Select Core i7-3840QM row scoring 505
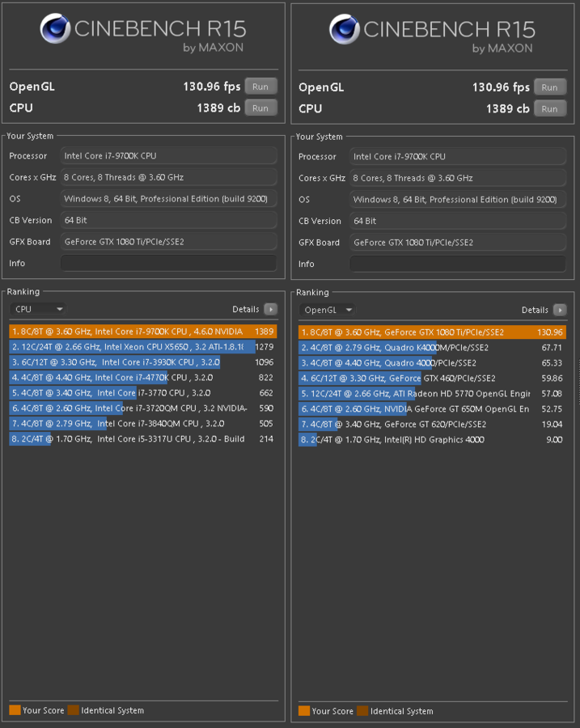The height and width of the screenshot is (728, 580). 143,423
